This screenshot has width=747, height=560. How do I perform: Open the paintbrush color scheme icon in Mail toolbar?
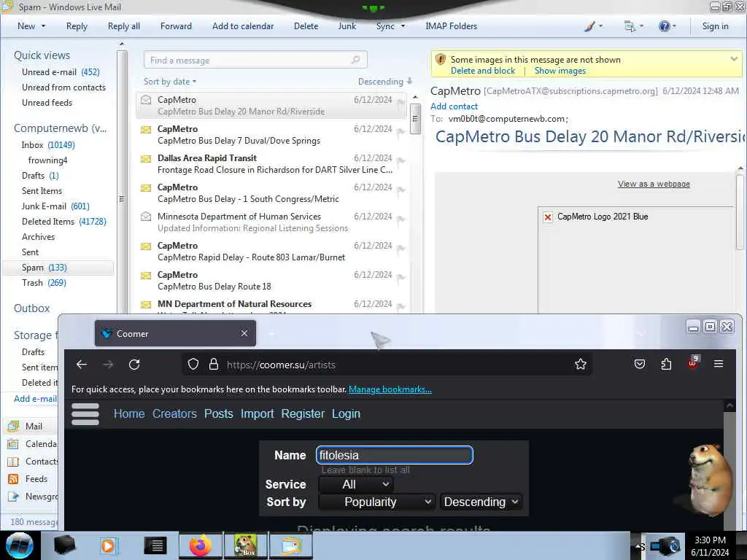tap(589, 26)
